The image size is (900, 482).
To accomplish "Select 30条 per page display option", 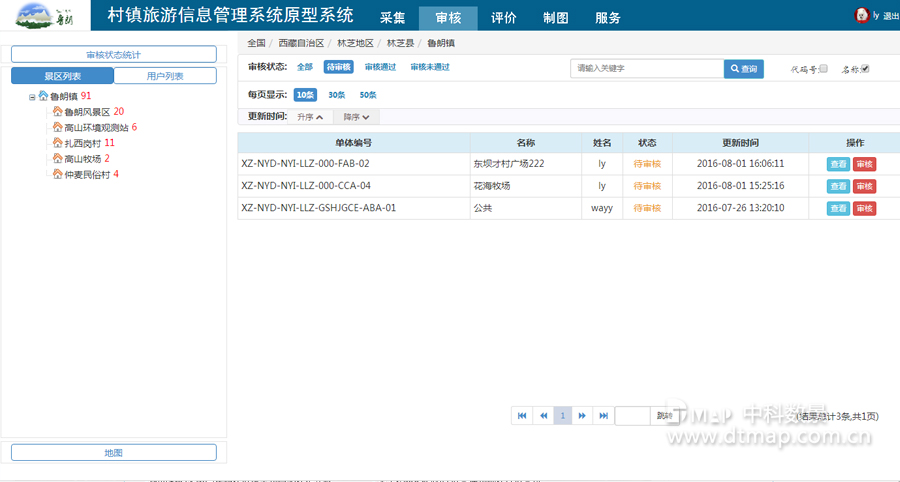I will [x=336, y=95].
